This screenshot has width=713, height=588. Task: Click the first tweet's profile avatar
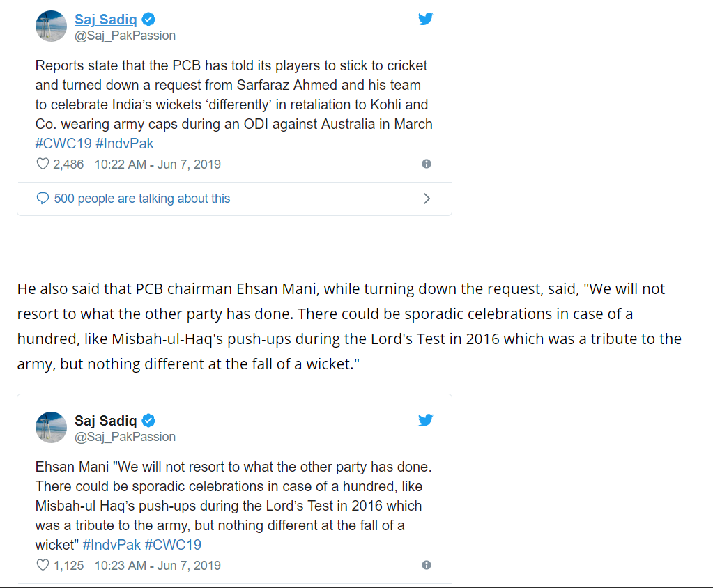tap(51, 26)
